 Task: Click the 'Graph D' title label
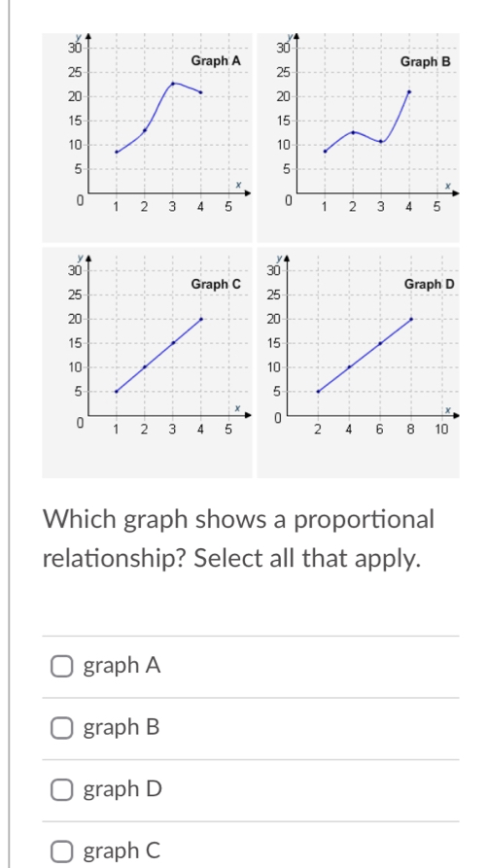coord(429,285)
